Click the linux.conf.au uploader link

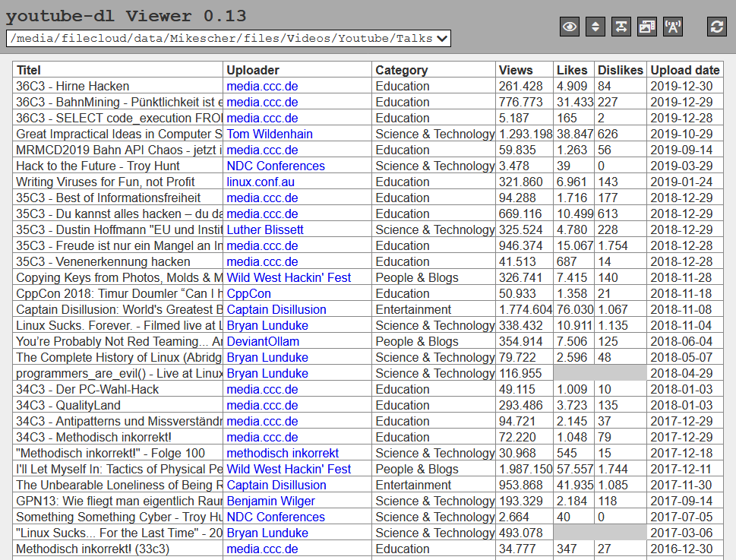tap(260, 182)
